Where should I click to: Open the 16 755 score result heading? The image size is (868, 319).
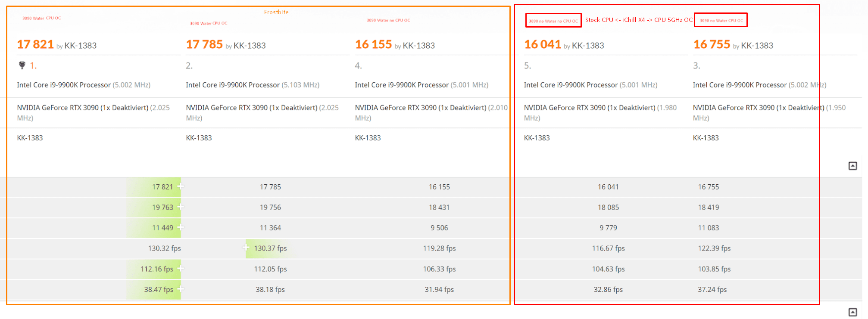(x=712, y=44)
